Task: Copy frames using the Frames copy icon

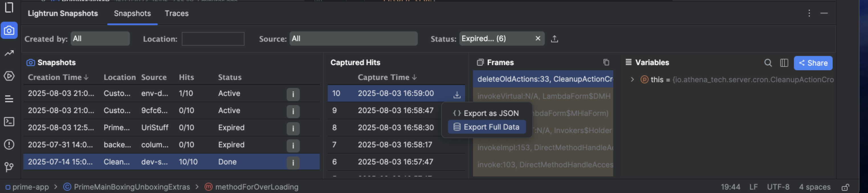Action: click(606, 63)
